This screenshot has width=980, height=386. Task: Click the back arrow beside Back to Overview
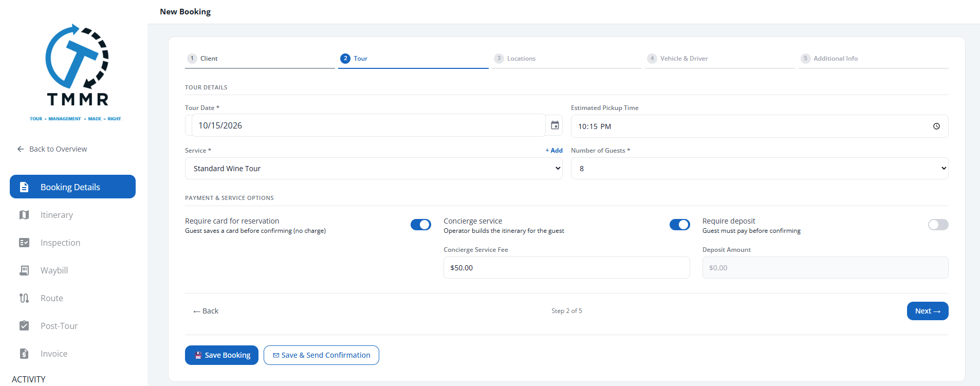point(21,149)
